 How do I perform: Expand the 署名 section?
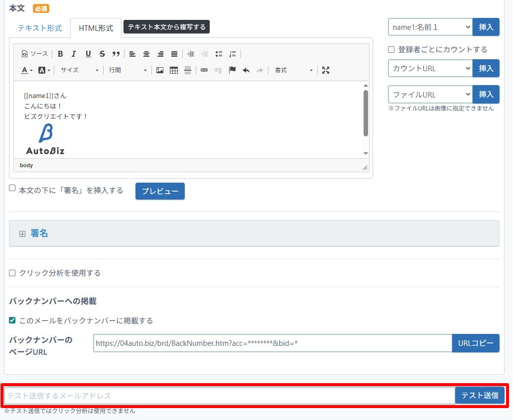(39, 233)
